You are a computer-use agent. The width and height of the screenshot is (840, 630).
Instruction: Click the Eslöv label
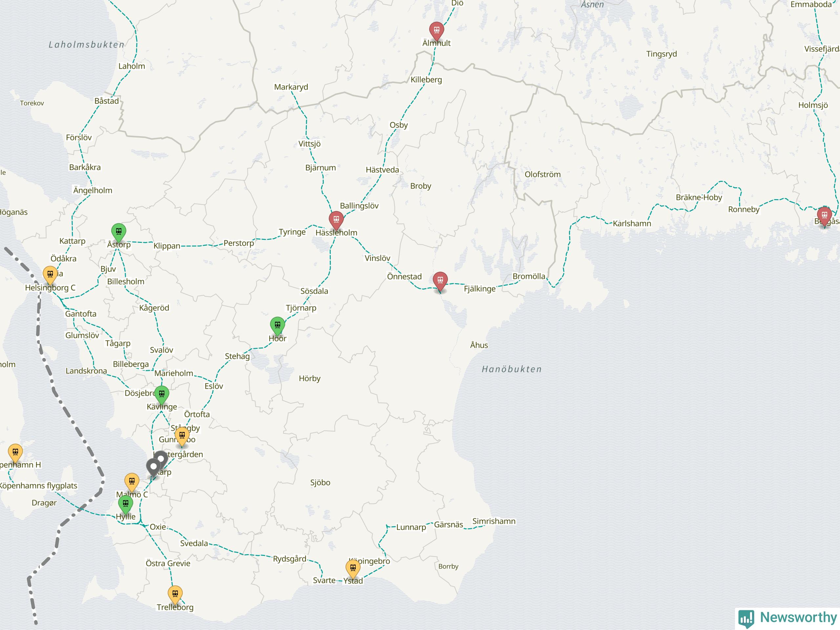coord(213,386)
